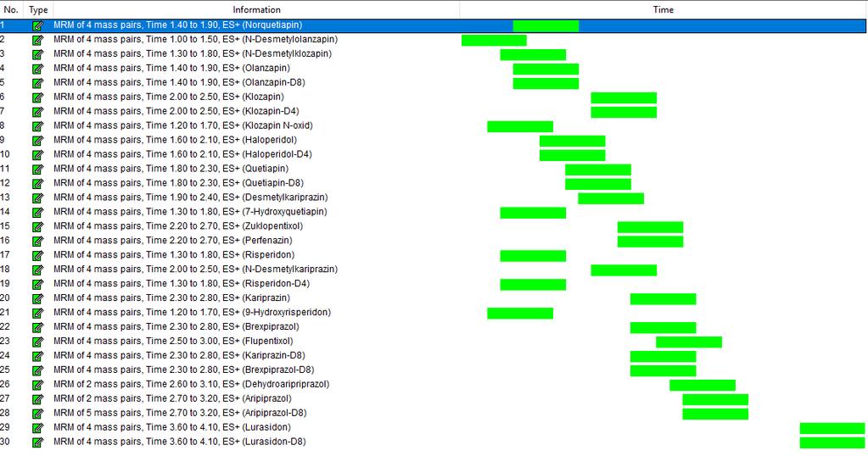Click the edit icon in the Klozapin row 6
This screenshot has width=868, height=456.
pos(37,97)
